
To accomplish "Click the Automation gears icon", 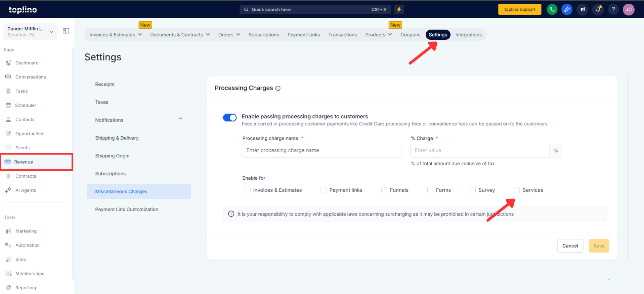I will tap(8, 245).
